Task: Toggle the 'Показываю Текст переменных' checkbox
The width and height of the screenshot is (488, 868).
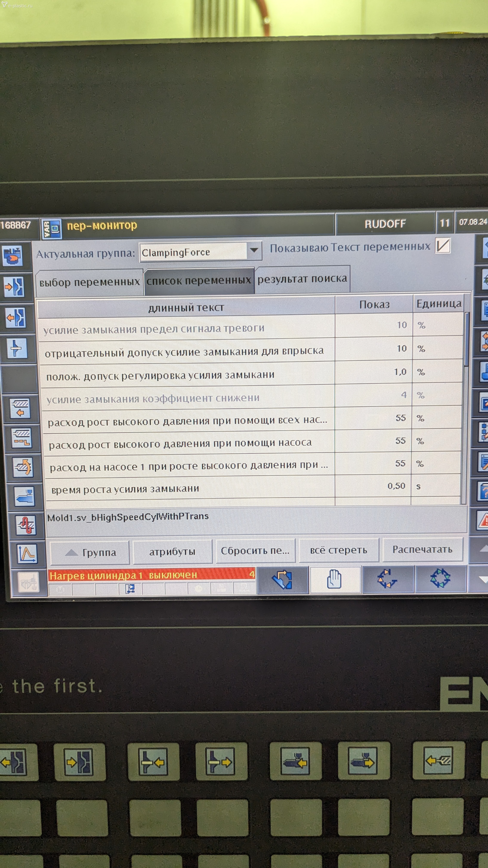Action: coord(443,246)
